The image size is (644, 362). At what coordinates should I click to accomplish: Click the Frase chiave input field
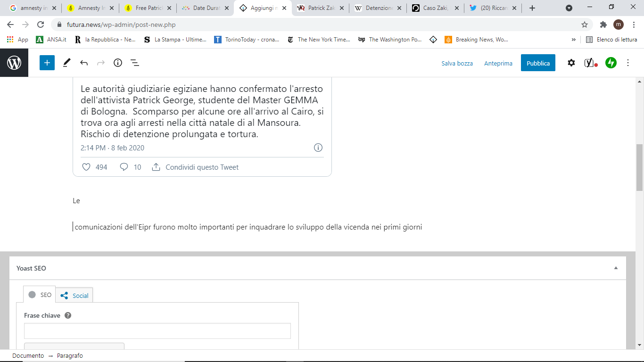point(157,331)
